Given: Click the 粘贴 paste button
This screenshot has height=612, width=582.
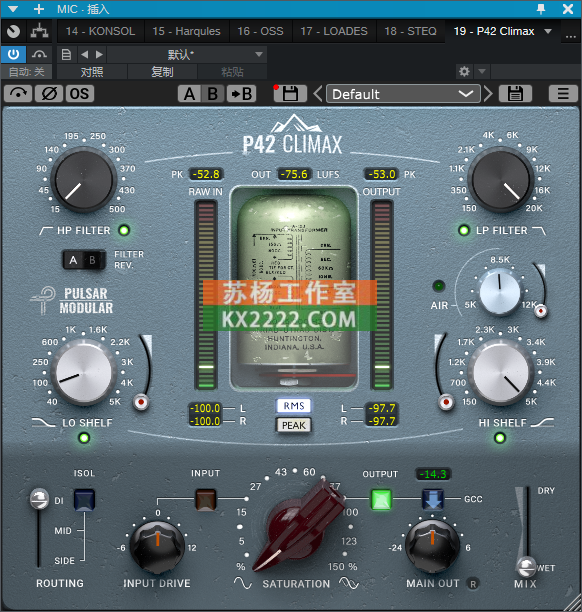Looking at the screenshot, I should (x=233, y=72).
